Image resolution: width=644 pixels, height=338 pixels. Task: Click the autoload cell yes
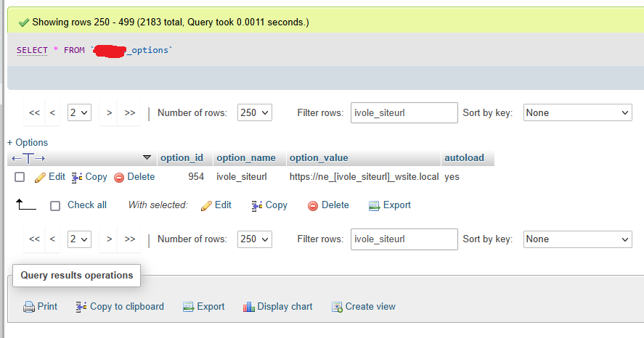pos(452,177)
